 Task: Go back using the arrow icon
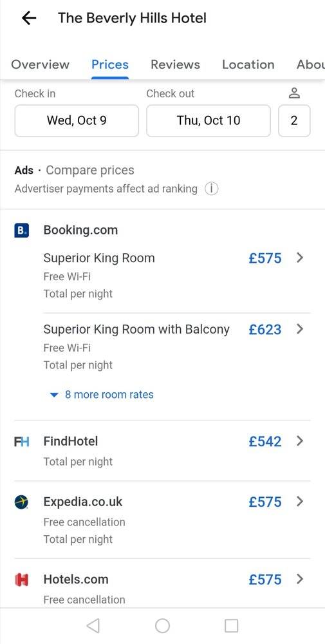[29, 18]
